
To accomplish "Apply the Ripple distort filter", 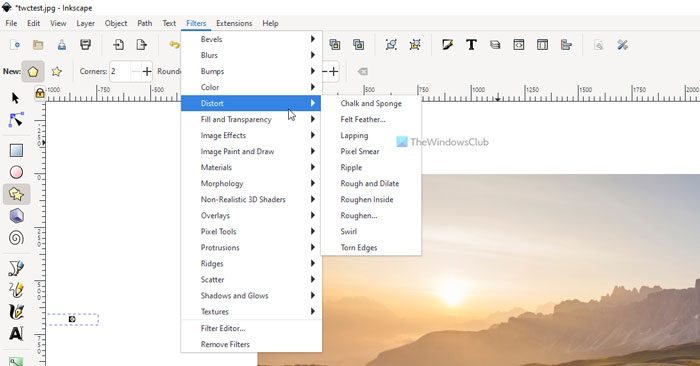I will pyautogui.click(x=371, y=168).
